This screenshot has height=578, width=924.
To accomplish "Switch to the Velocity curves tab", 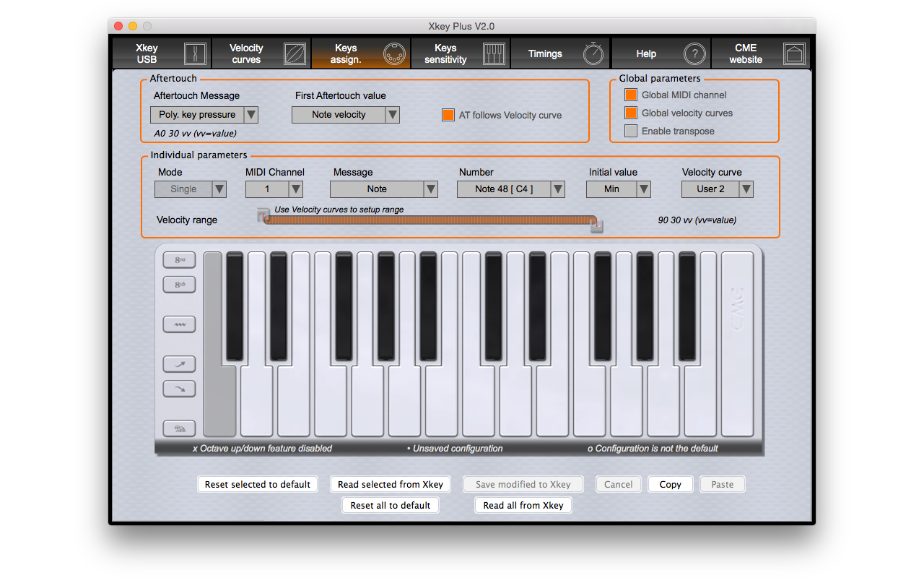I will click(261, 53).
